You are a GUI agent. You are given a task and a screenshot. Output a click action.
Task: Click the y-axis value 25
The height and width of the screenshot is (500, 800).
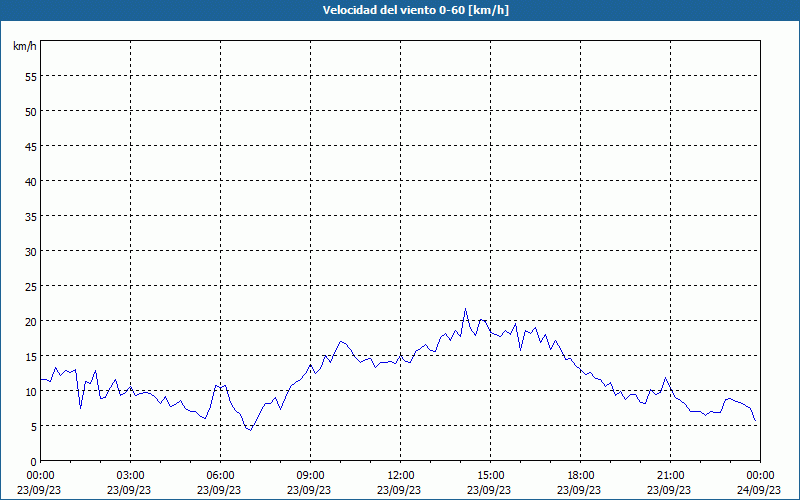[31, 286]
